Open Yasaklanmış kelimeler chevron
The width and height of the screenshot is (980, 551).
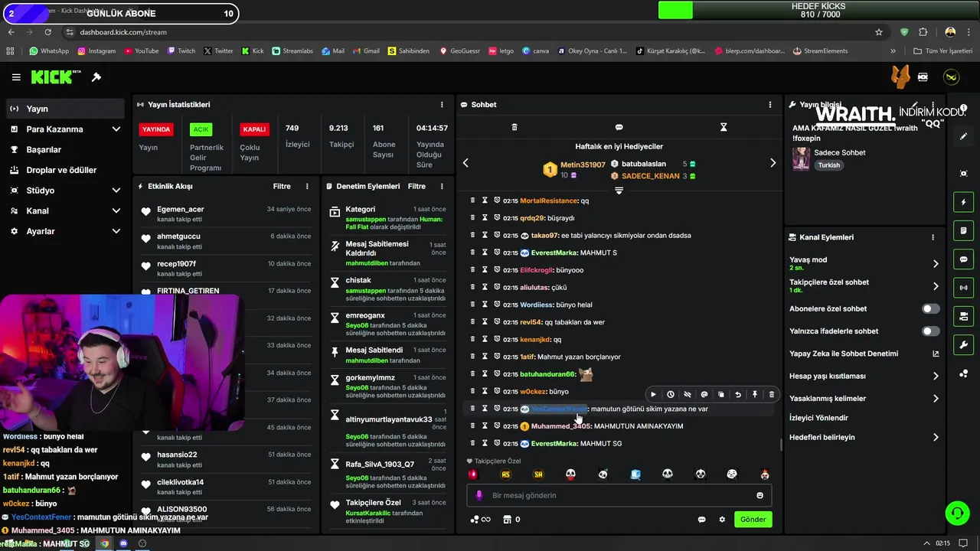tap(936, 398)
